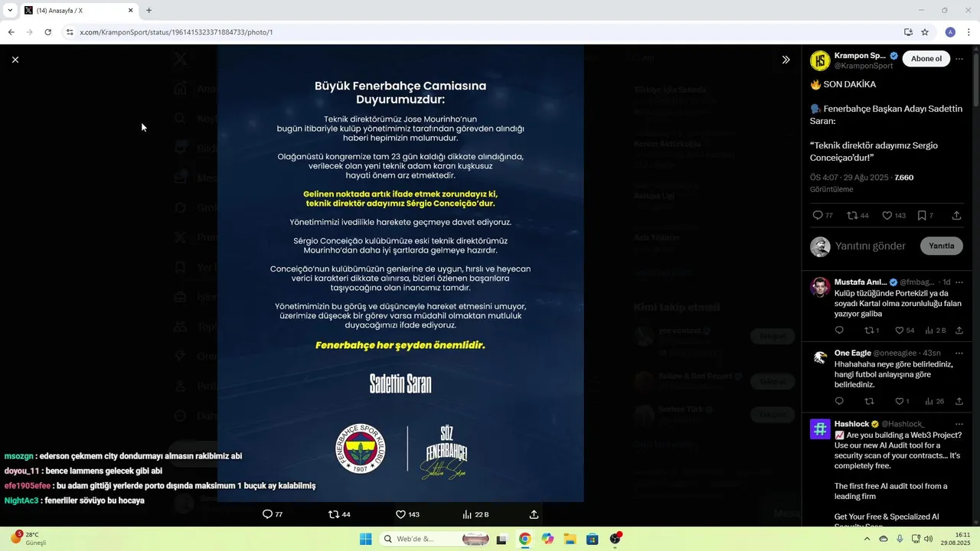Launch Copilot from the taskbar

(x=547, y=539)
